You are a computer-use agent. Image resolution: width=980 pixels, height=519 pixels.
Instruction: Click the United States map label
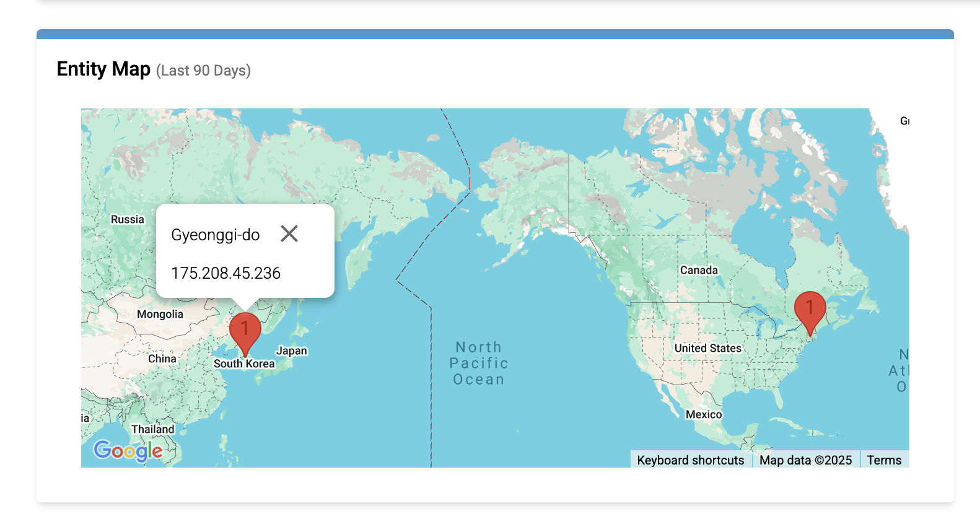(x=707, y=348)
